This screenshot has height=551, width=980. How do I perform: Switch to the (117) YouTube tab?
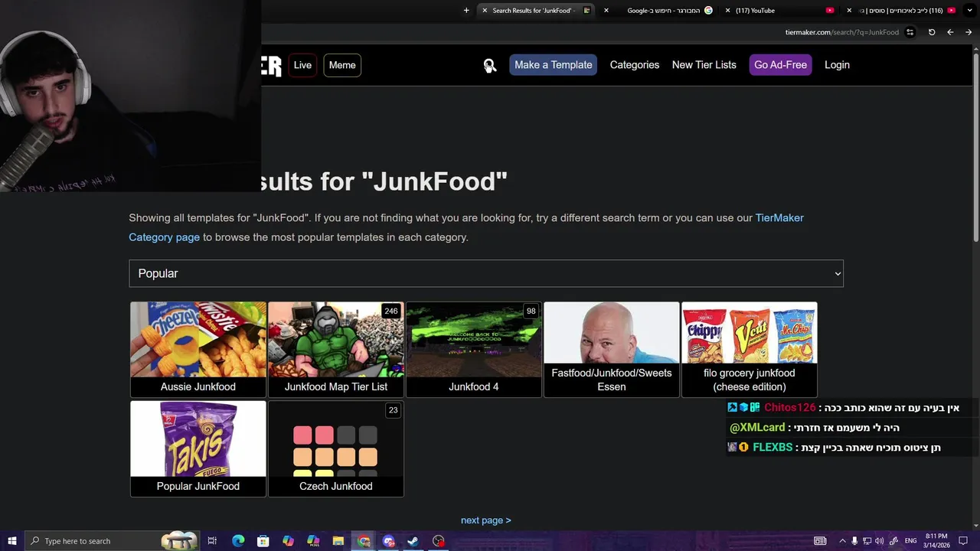781,11
